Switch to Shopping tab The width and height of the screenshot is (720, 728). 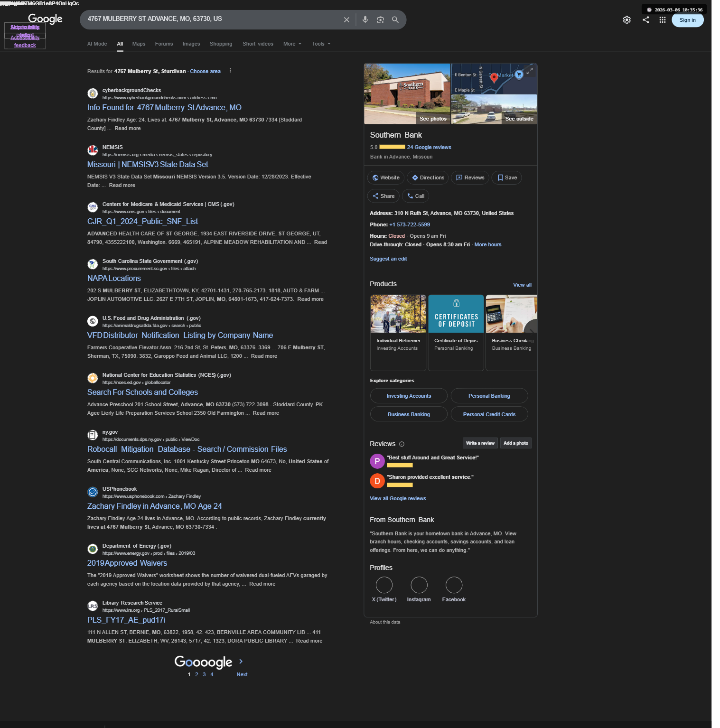pos(221,44)
